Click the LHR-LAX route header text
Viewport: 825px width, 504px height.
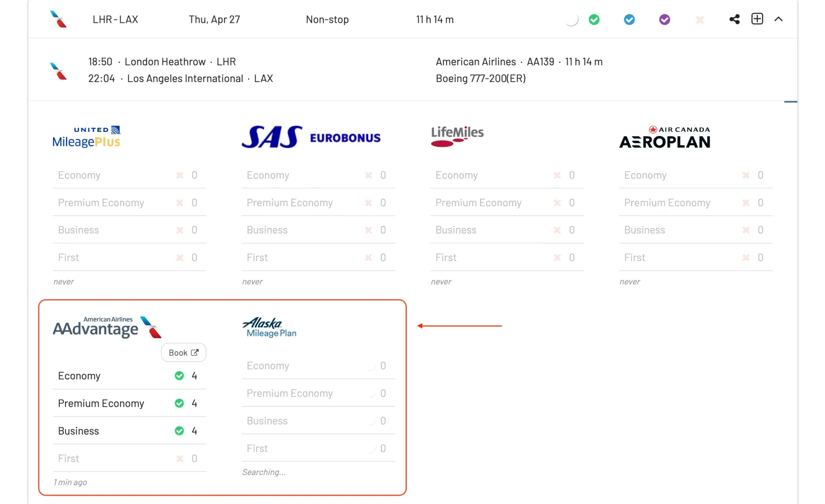pos(115,20)
